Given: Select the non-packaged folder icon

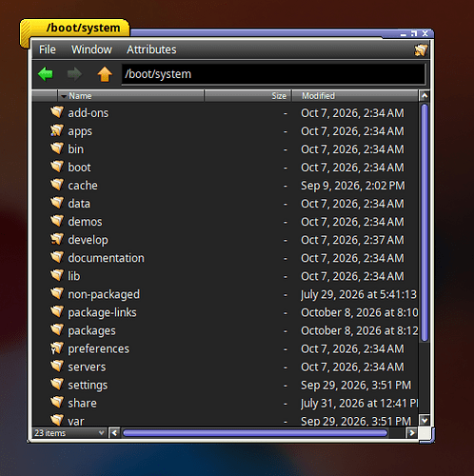Looking at the screenshot, I should pyautogui.click(x=57, y=293).
